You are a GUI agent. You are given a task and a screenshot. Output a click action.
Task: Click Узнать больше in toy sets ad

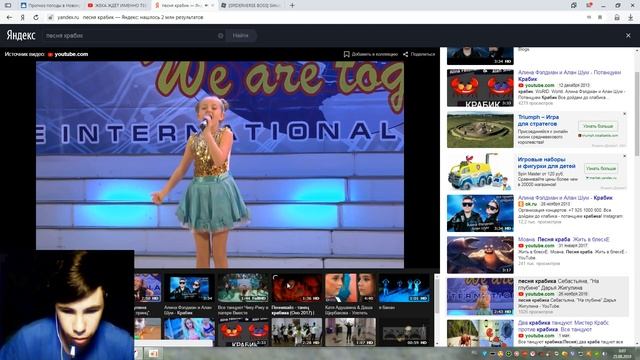600,169
